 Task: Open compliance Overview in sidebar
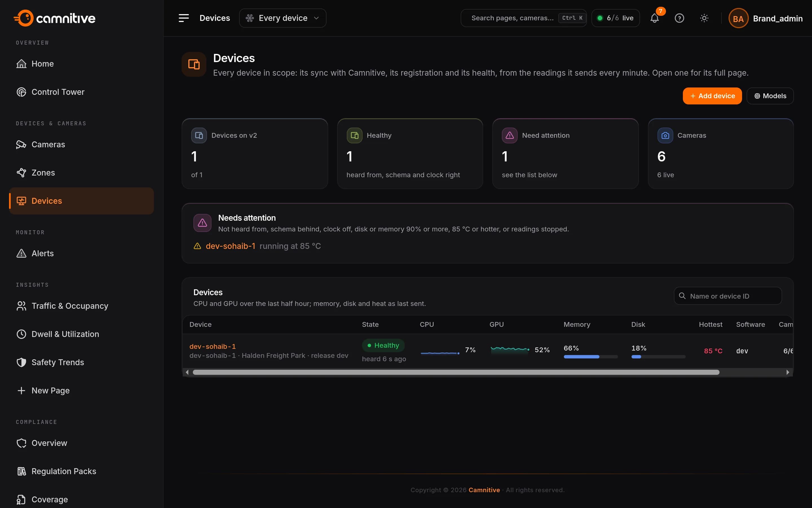pos(81,443)
